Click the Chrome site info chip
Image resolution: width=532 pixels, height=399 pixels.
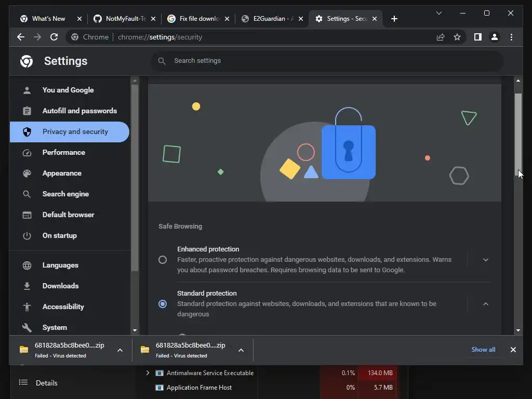[90, 37]
